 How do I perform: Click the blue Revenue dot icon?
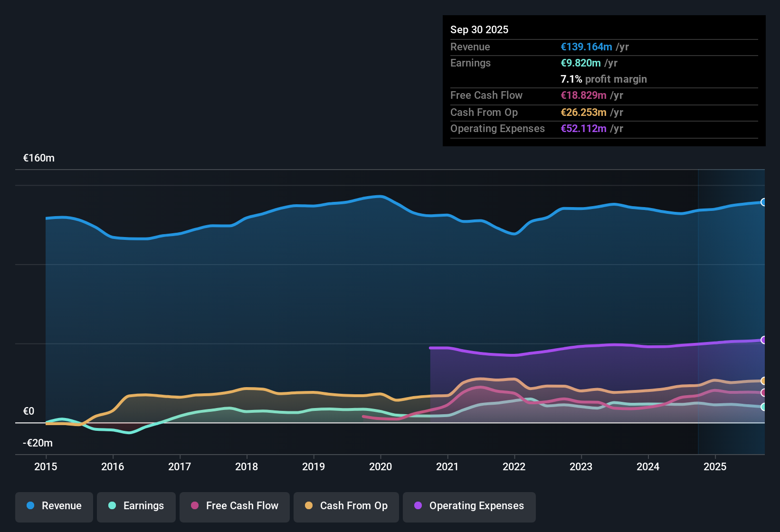point(30,506)
